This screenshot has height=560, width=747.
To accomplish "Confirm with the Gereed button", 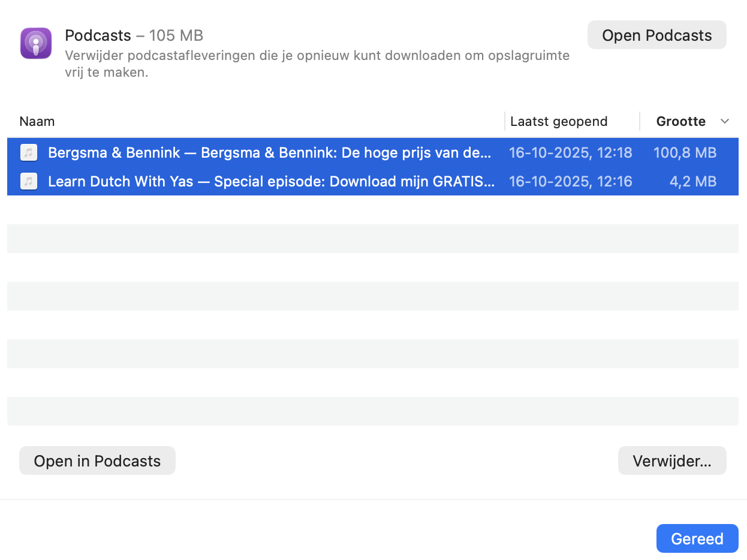I will click(x=697, y=538).
